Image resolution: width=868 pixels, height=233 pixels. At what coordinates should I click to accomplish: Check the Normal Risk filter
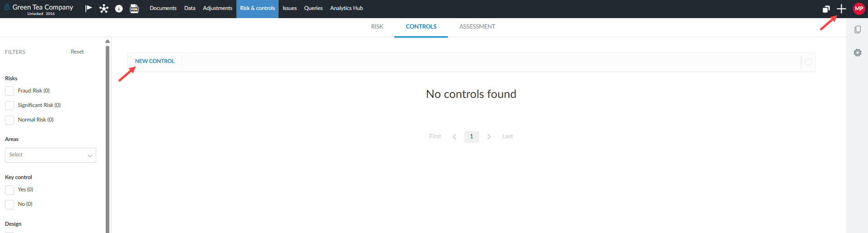coord(10,120)
